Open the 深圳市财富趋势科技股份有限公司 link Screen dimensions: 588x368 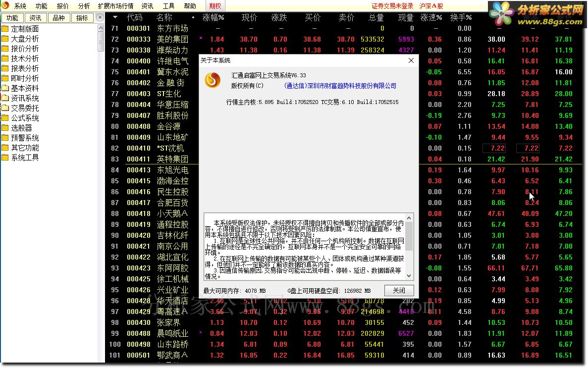(x=340, y=86)
